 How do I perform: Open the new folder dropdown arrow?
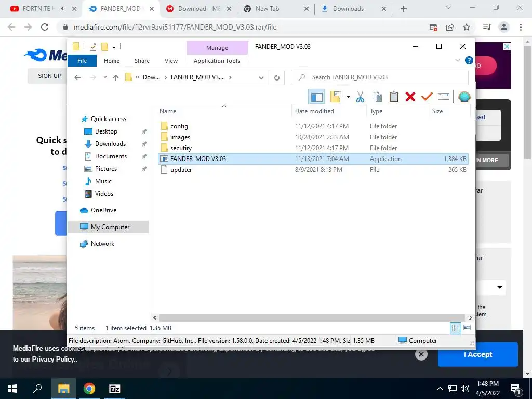[x=348, y=97]
